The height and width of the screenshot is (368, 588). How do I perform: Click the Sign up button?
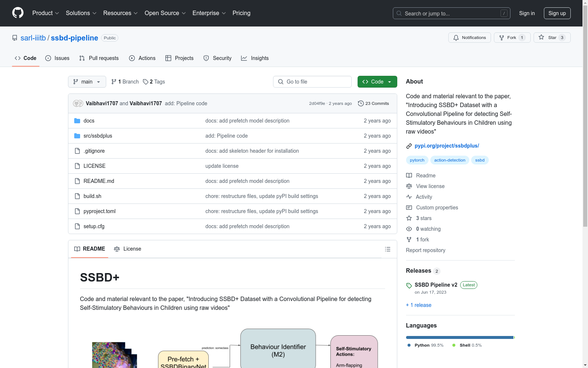coord(557,13)
